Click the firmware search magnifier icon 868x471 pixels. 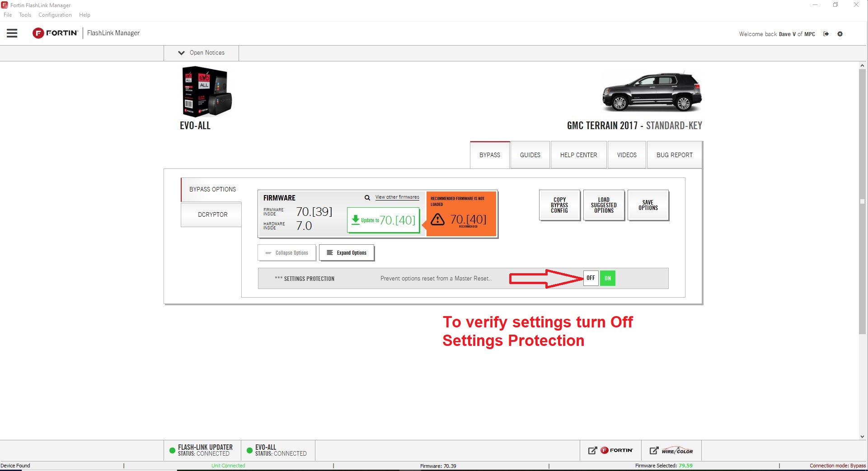click(367, 197)
